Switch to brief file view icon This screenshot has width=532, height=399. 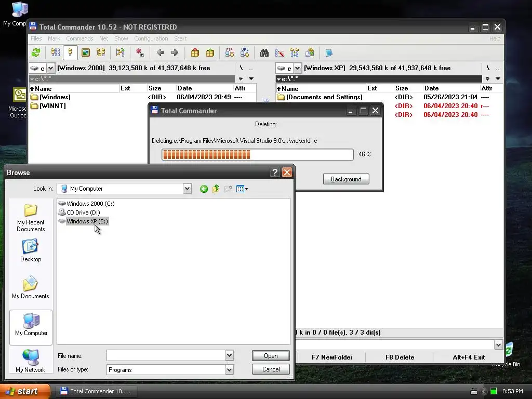[x=56, y=52]
